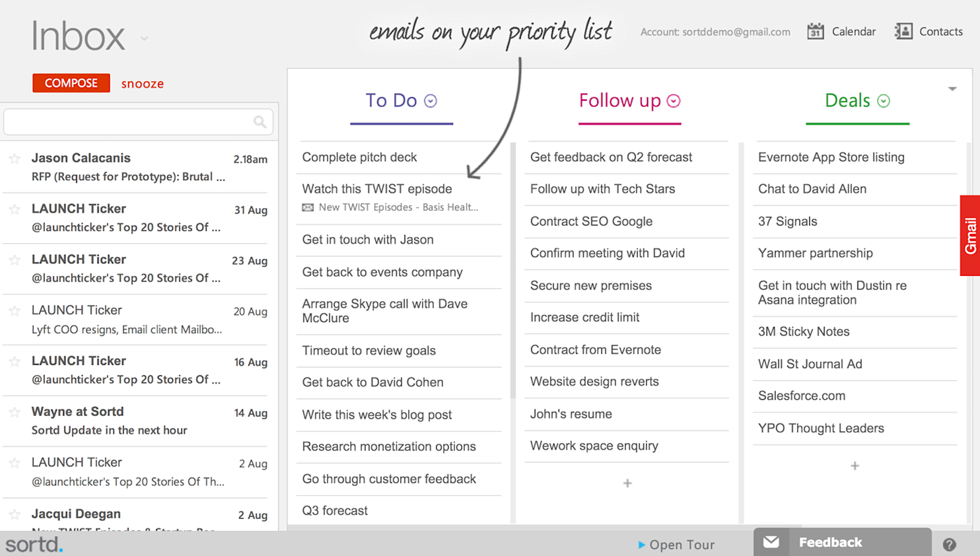
Task: Star the LAUNCH Ticker 16 Aug email
Action: [x=14, y=361]
